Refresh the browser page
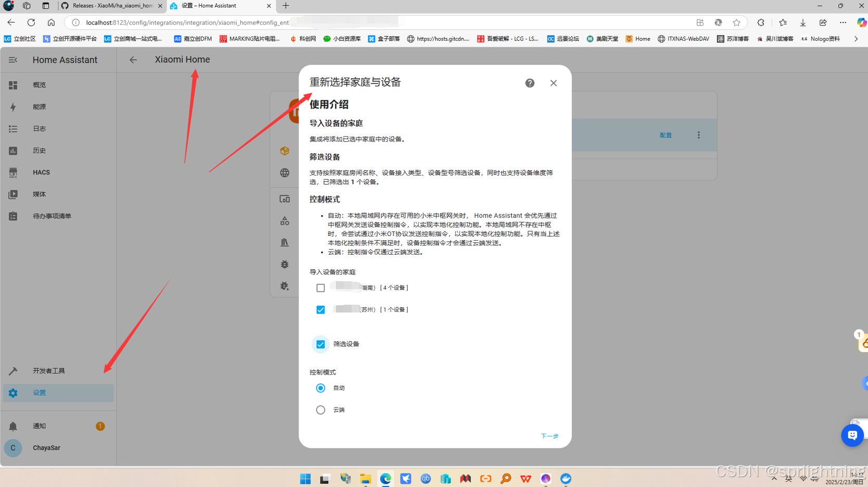 point(31,22)
